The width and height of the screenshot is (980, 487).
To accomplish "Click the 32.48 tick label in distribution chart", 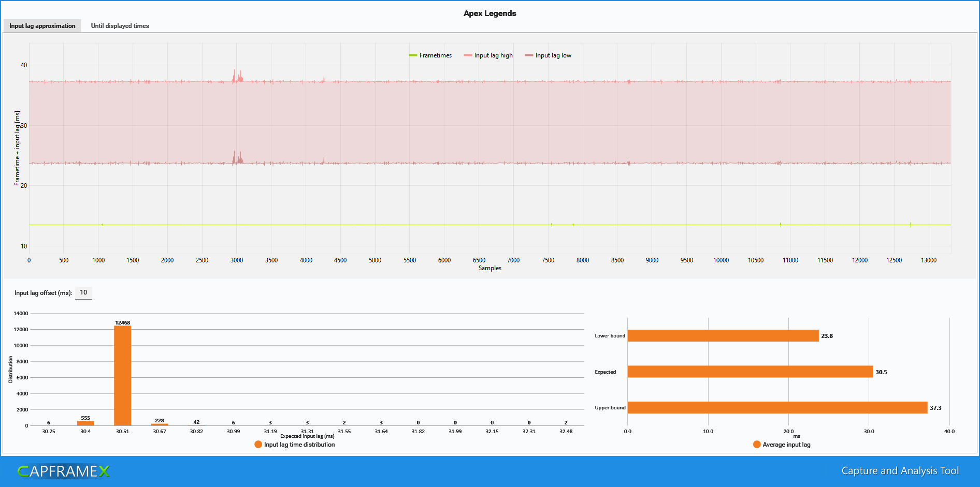I will [x=566, y=431].
